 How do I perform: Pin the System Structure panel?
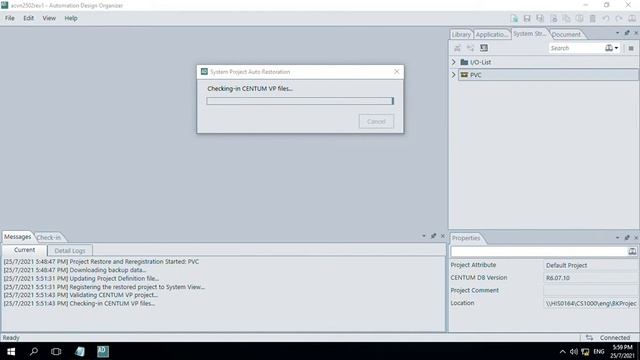[x=627, y=33]
